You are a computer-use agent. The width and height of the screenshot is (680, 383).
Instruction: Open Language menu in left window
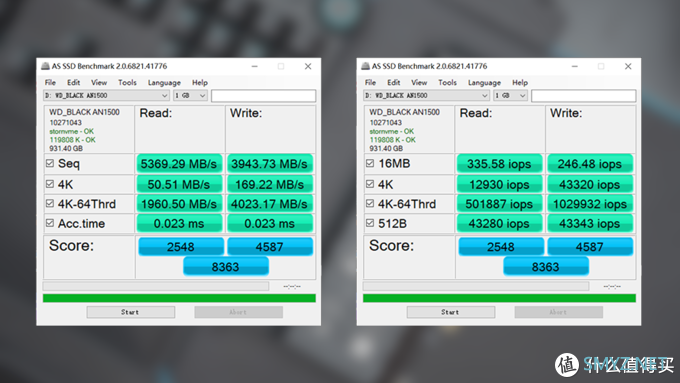coord(164,82)
